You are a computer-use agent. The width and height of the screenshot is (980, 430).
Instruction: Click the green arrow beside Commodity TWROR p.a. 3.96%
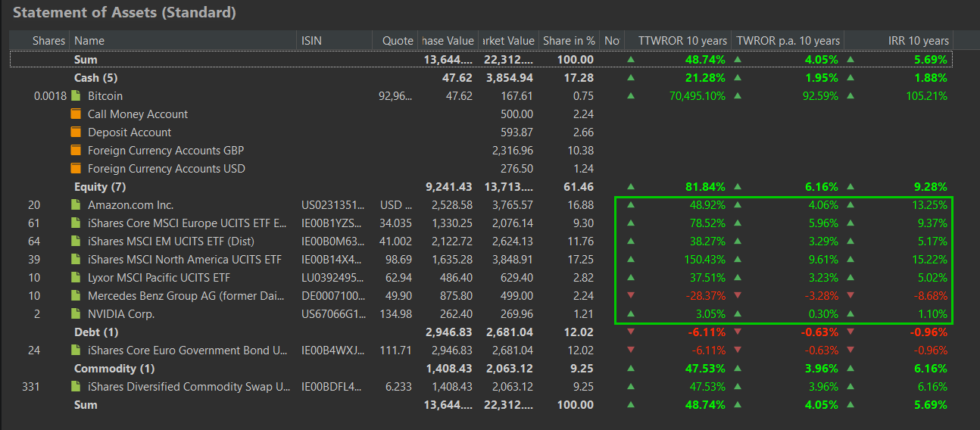738,369
